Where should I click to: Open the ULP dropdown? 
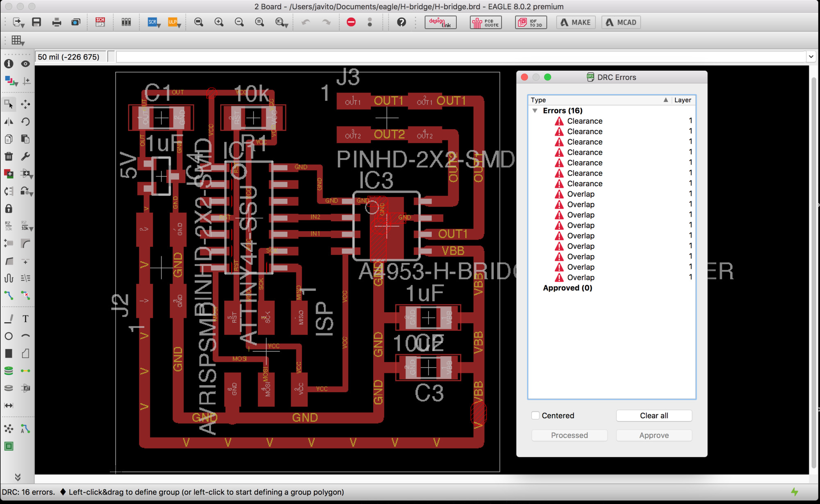click(174, 22)
